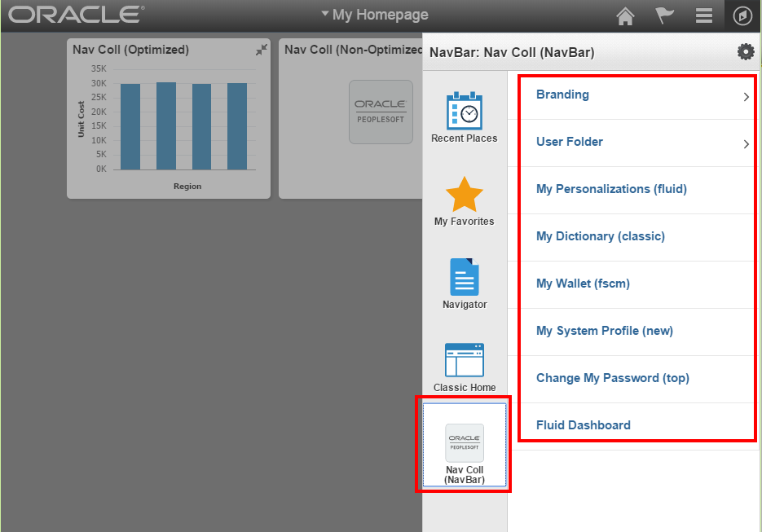Minimize the Nav Coll (Optimized) tile

coord(262,50)
